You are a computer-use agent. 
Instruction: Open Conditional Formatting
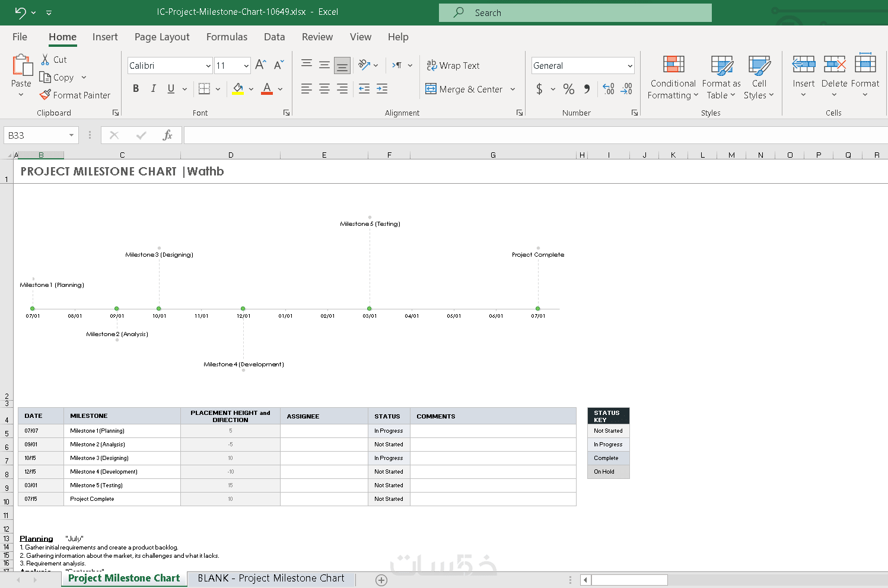[x=673, y=78]
